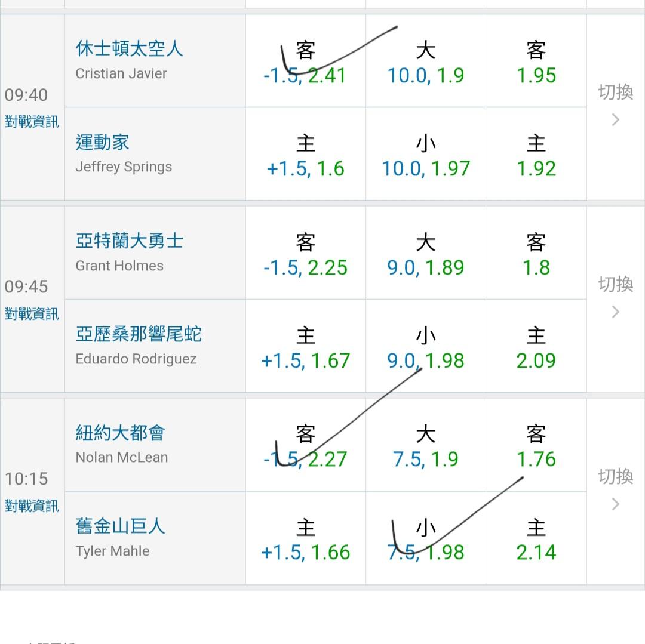
Task: Choose 運動家 moneyline at 1.92
Action: [536, 155]
